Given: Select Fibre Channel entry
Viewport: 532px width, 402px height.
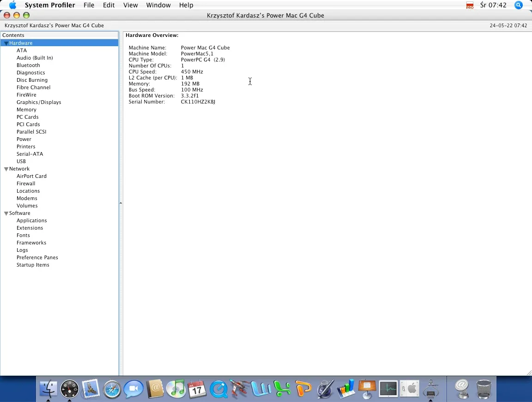Looking at the screenshot, I should pyautogui.click(x=33, y=87).
